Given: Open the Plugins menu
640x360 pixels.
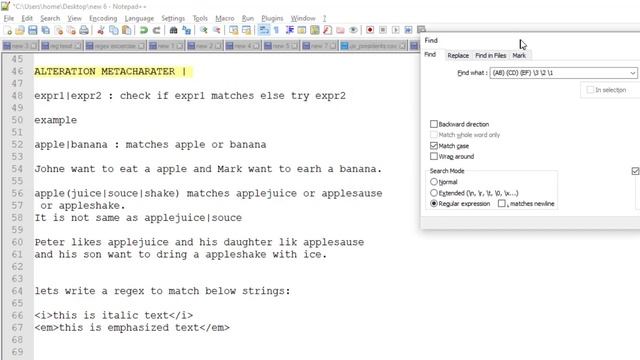Looking at the screenshot, I should coord(272,18).
